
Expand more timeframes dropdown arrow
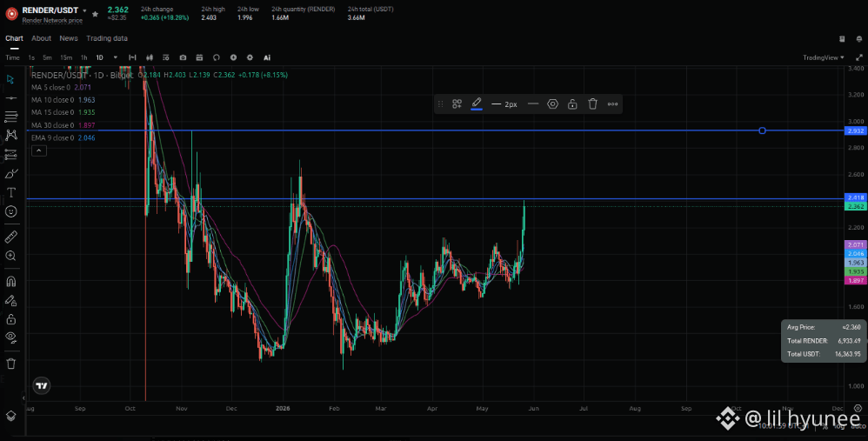(115, 57)
